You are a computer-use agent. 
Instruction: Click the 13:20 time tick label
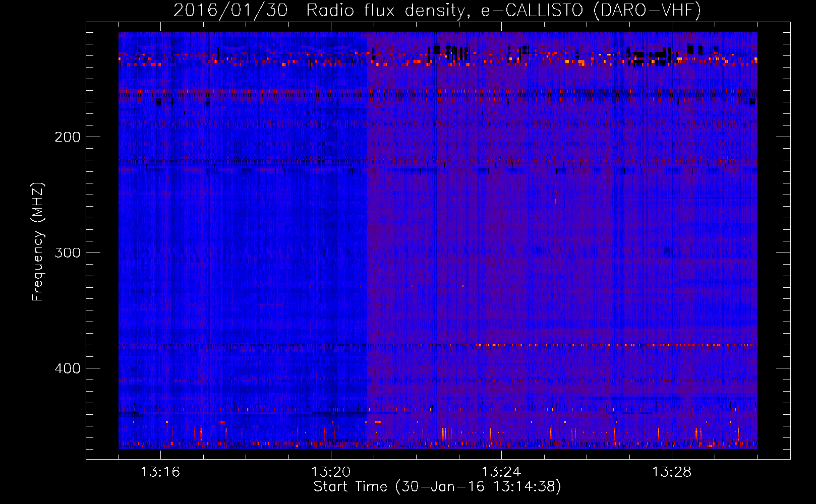[331, 472]
